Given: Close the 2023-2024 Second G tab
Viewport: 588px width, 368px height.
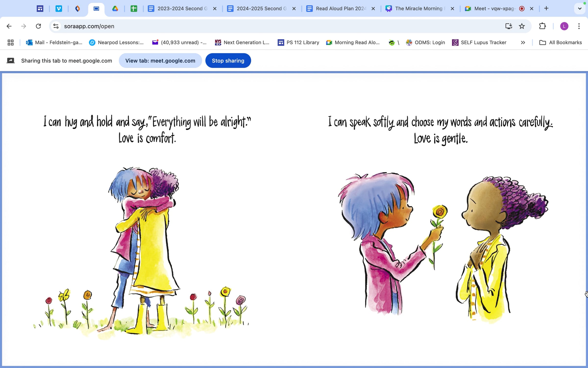Looking at the screenshot, I should [x=215, y=9].
